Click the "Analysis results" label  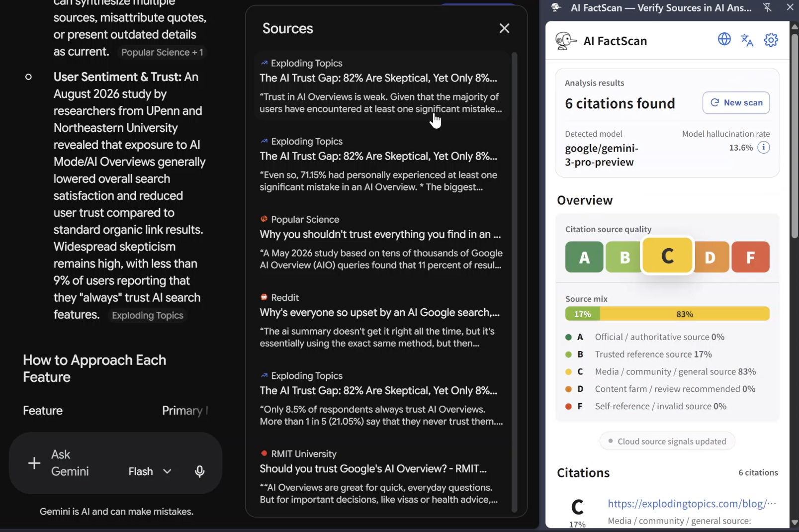click(594, 83)
